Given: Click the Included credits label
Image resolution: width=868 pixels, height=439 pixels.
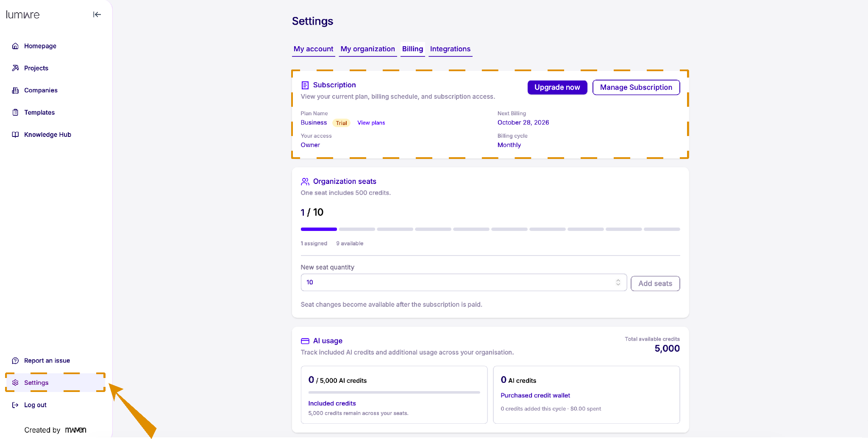Looking at the screenshot, I should coord(332,403).
